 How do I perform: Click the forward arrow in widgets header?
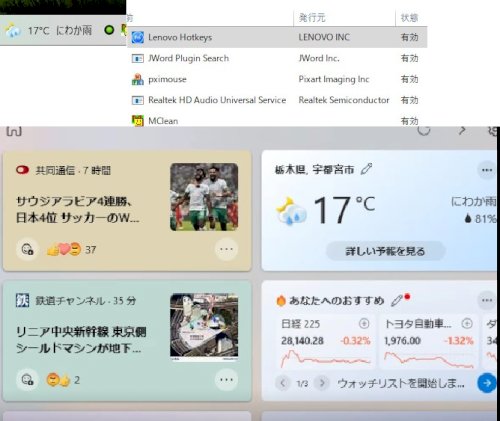[462, 130]
